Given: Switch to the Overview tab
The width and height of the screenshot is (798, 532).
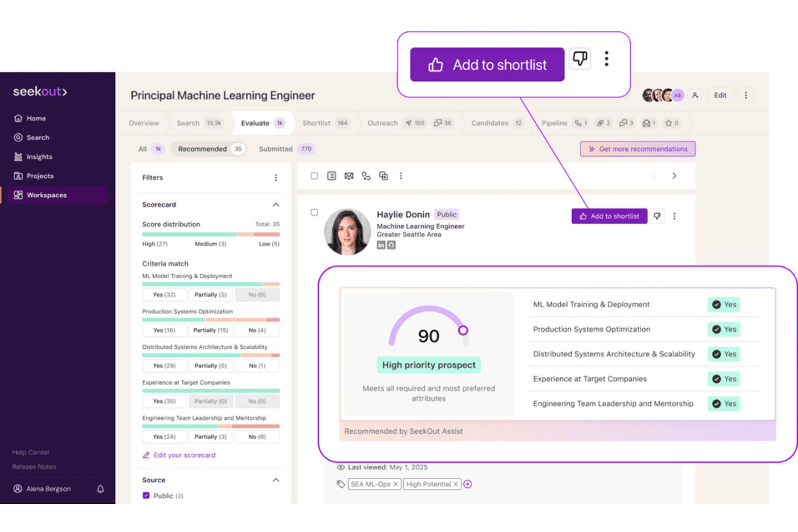Looking at the screenshot, I should pos(144,123).
